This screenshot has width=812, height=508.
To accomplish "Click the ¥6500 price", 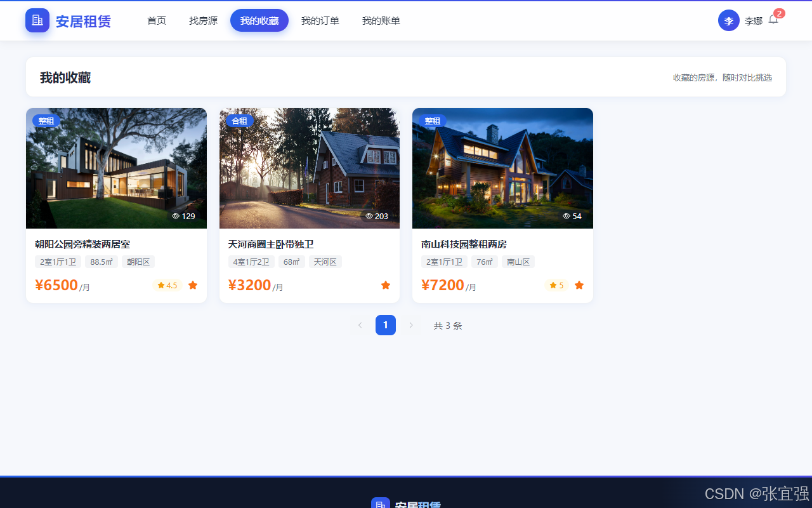I will click(56, 285).
